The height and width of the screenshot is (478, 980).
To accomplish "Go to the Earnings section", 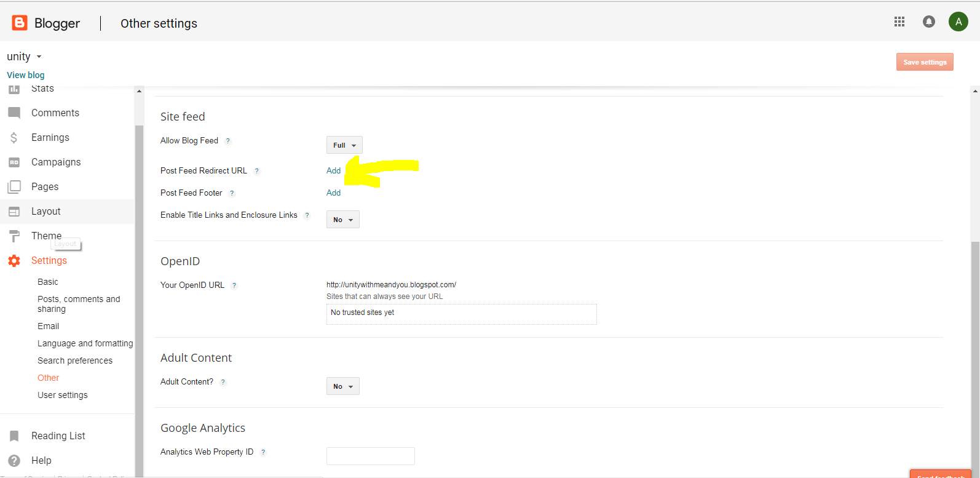I will (50, 137).
